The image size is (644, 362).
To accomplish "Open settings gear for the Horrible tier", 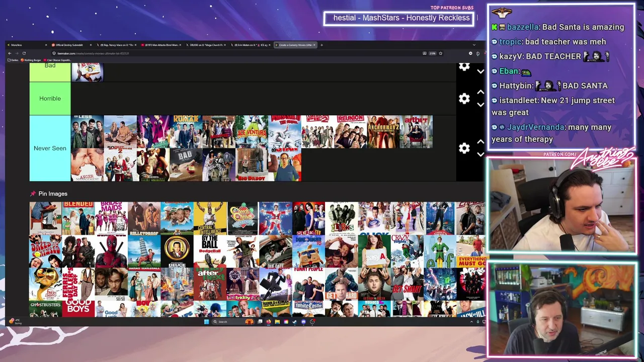I will pos(464,99).
